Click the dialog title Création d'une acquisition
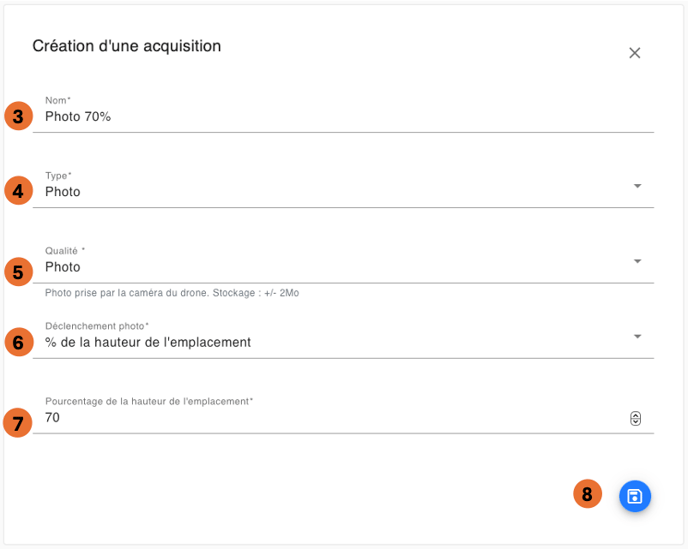The image size is (688, 549). coord(127,46)
